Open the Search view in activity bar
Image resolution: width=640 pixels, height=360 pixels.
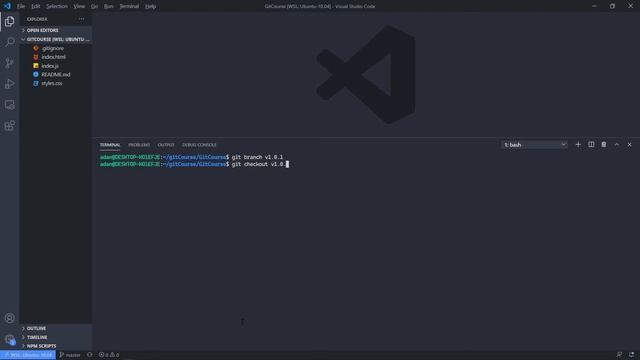click(9, 42)
